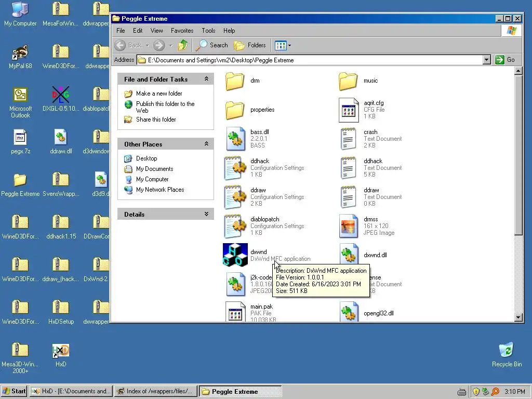The width and height of the screenshot is (532, 399).
Task: Select the j2k-codec dll icon
Action: [x=235, y=284]
